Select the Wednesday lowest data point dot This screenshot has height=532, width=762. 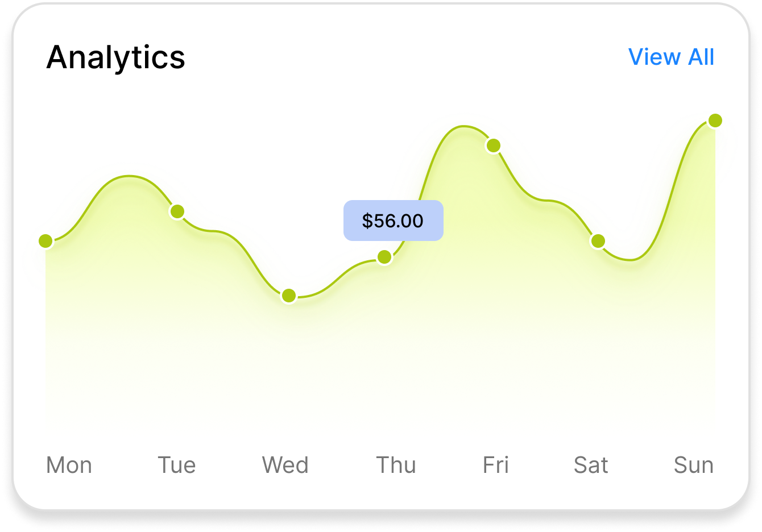click(x=289, y=296)
